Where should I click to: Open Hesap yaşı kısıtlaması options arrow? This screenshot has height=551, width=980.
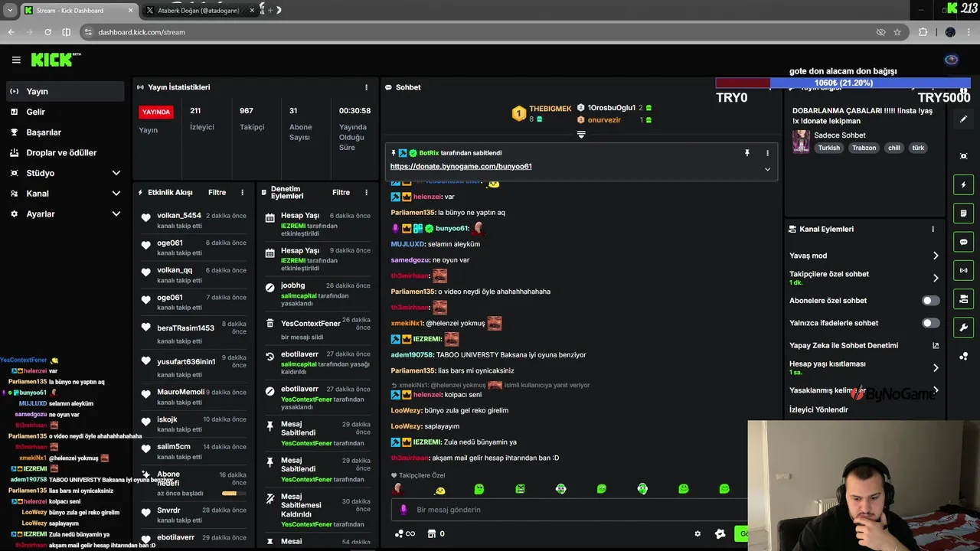click(936, 368)
